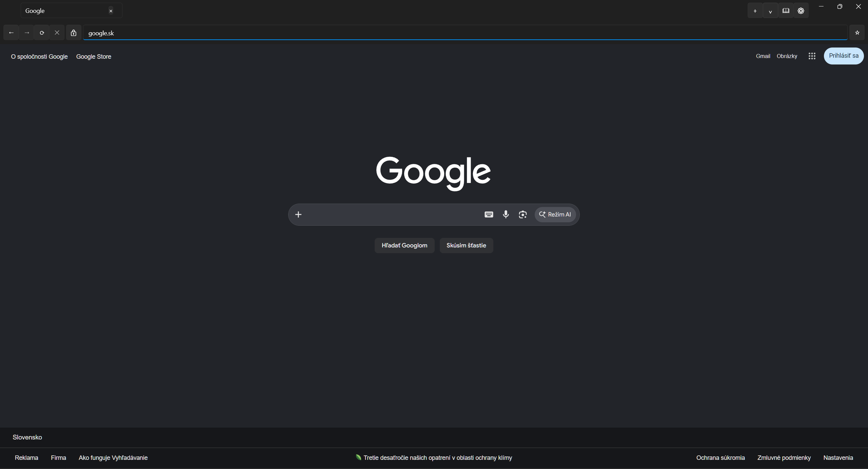This screenshot has width=868, height=469.
Task: Open Ako funguje Vyhľadávanie link
Action: [x=113, y=458]
